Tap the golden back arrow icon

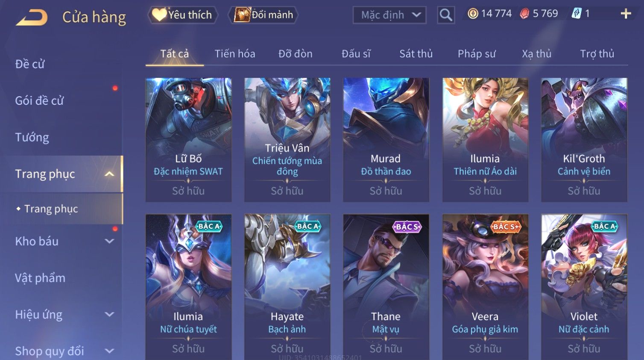point(32,18)
